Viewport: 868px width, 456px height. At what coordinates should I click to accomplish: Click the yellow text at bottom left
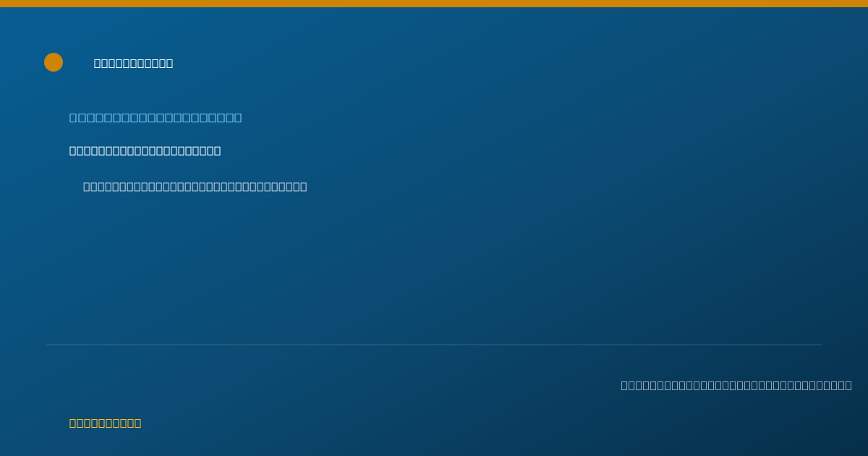point(106,423)
